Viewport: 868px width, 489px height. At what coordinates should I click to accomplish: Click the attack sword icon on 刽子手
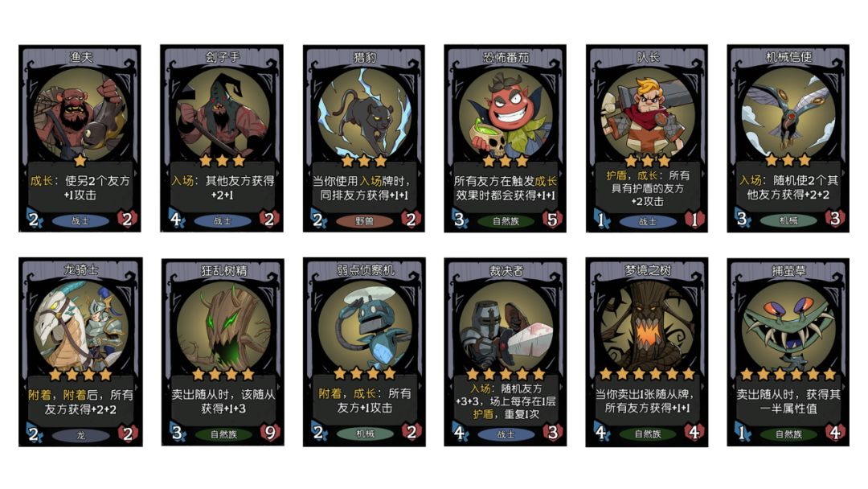[x=177, y=220]
